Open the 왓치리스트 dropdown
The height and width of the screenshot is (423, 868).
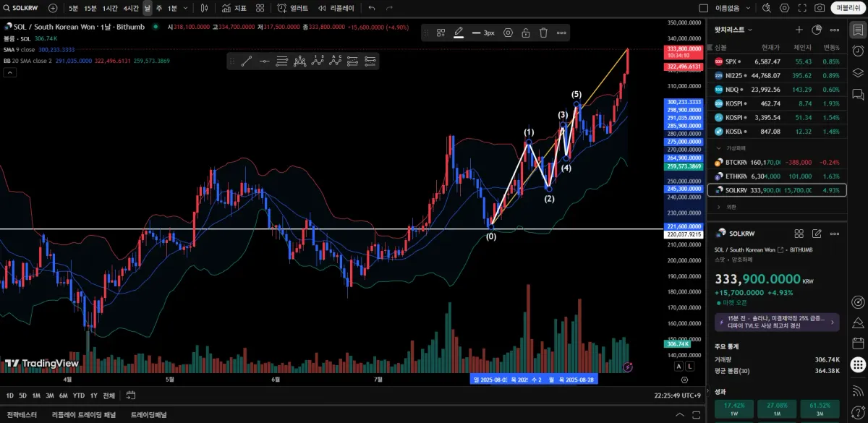click(733, 30)
